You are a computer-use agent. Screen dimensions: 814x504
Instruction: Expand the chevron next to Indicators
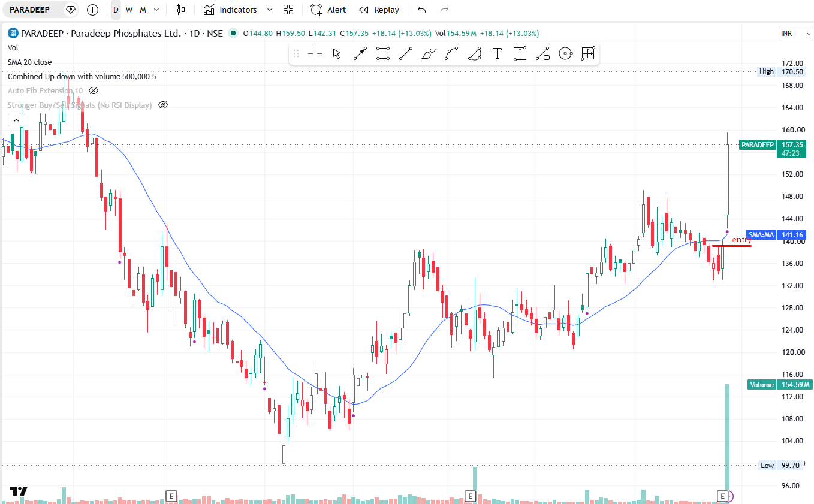point(269,10)
